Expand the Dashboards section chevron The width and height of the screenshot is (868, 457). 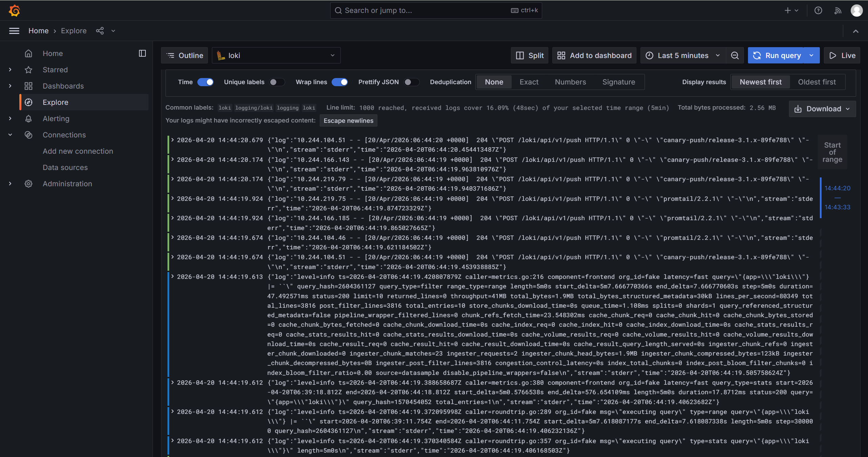coord(10,86)
